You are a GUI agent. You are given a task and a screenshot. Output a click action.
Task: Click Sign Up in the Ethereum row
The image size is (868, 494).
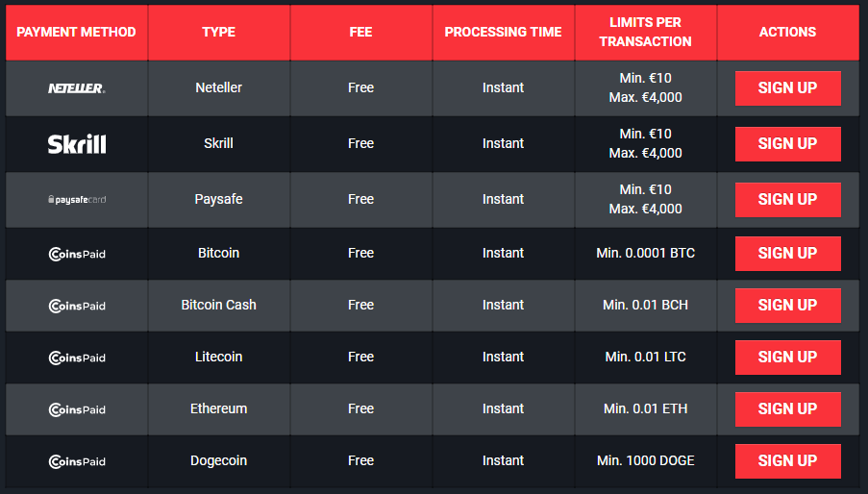pyautogui.click(x=787, y=409)
